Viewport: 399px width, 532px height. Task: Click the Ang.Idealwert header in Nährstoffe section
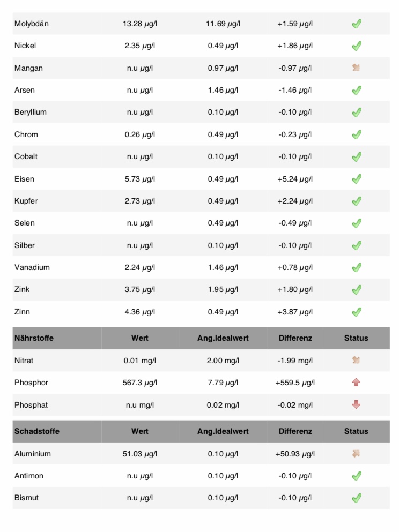(223, 338)
